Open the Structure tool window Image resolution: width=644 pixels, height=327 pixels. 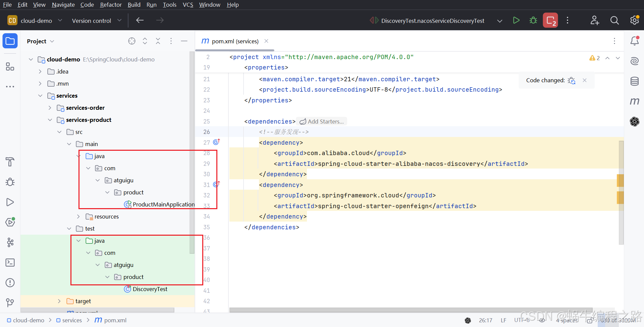tap(10, 66)
